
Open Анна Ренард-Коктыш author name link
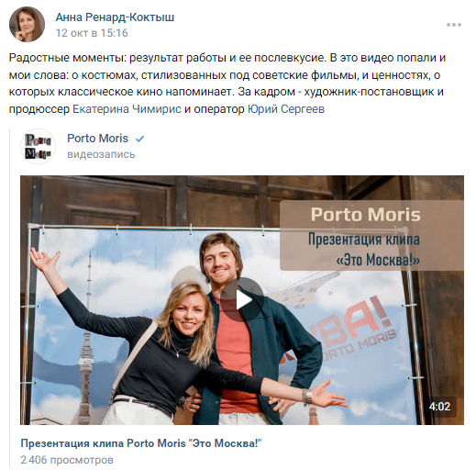click(115, 17)
